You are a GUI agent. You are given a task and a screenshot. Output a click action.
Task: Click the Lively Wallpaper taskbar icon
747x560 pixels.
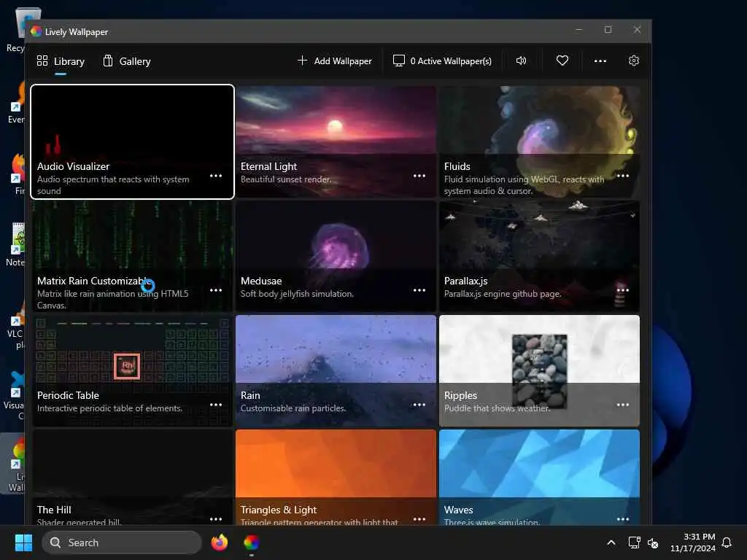[251, 542]
